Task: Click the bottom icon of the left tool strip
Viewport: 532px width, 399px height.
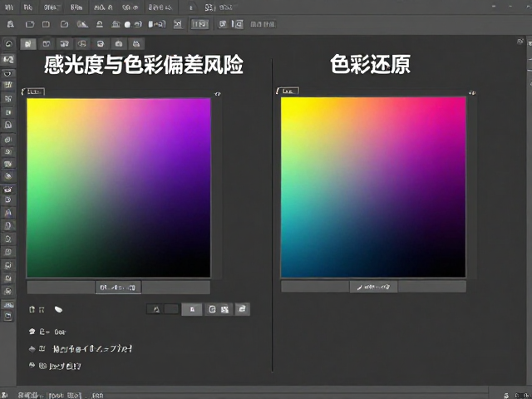Action: [8, 316]
